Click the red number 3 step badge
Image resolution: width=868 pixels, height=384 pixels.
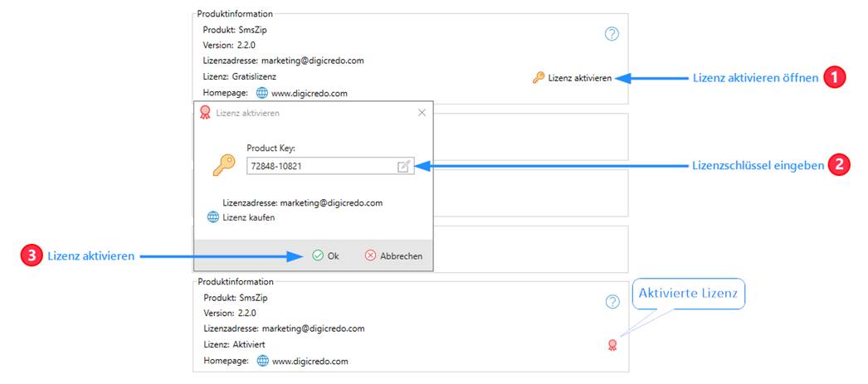point(30,256)
